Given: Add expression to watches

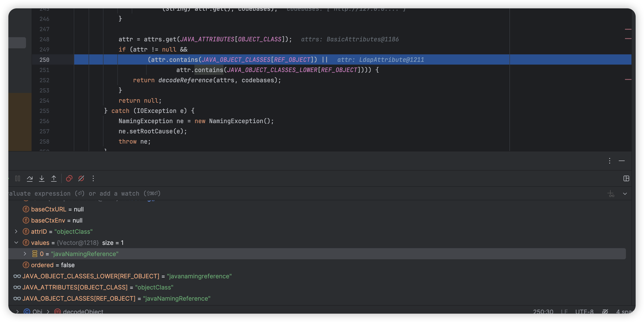Looking at the screenshot, I should pos(611,194).
